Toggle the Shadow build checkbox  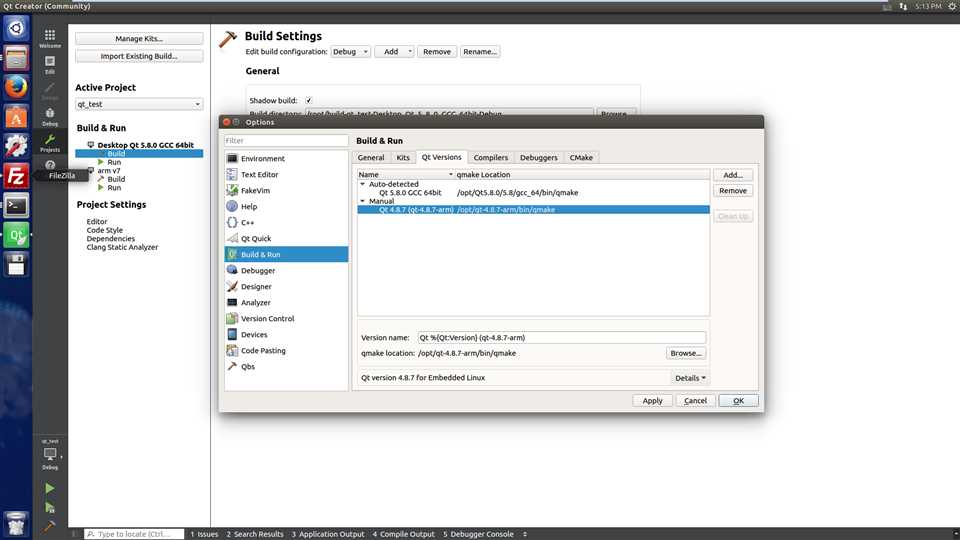pyautogui.click(x=309, y=100)
